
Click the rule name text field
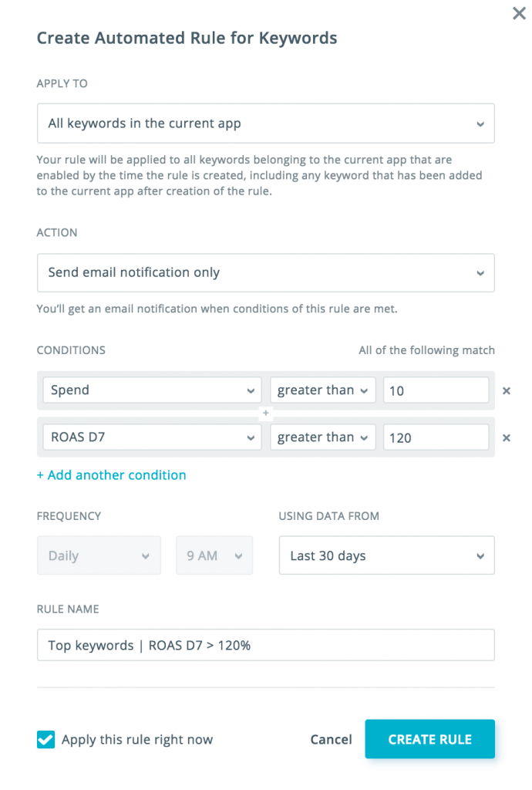point(266,645)
